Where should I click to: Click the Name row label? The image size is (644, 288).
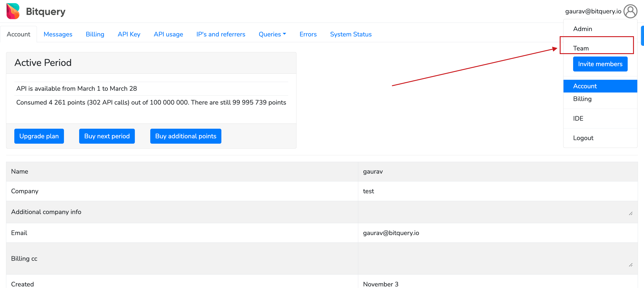coord(19,171)
